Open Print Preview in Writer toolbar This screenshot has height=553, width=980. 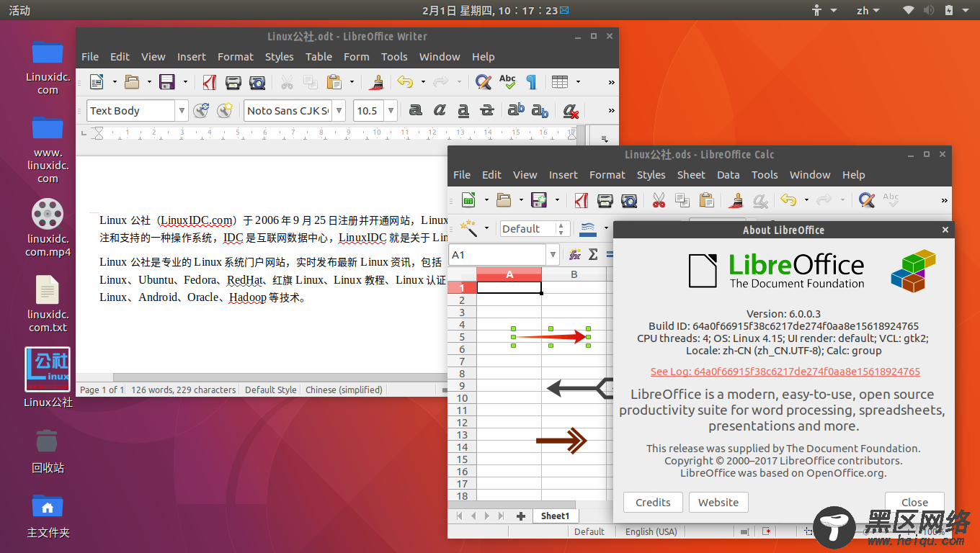pos(257,82)
